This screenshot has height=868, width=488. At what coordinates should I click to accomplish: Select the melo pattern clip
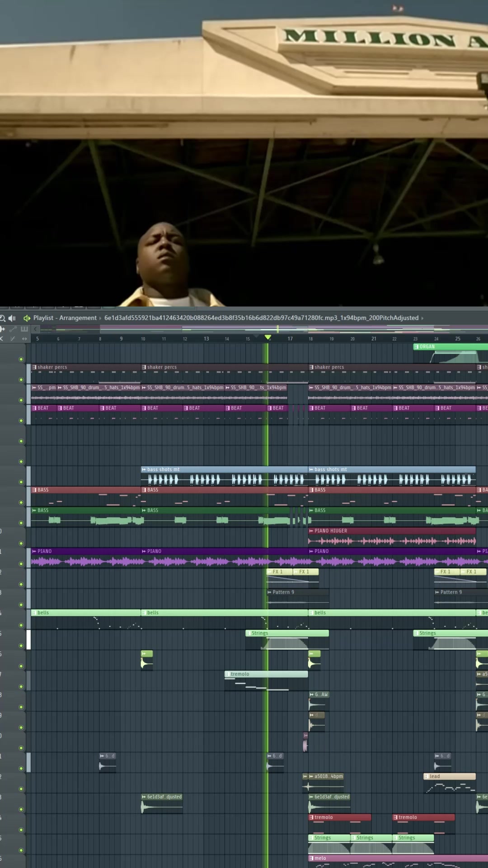point(398,861)
